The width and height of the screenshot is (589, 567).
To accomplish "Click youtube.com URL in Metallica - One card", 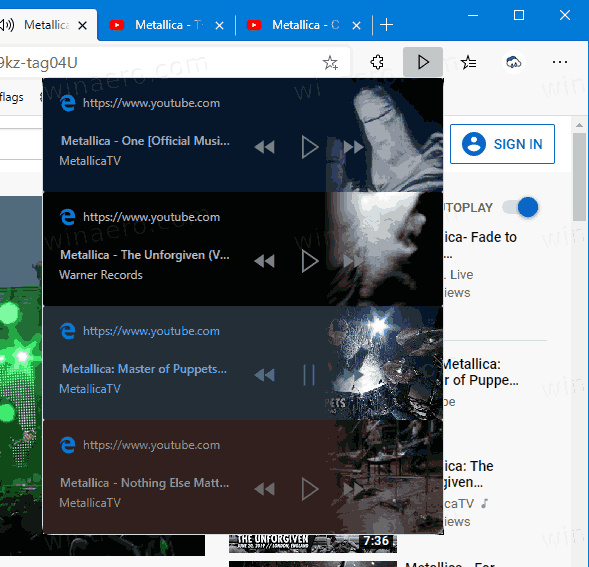I will (x=151, y=103).
